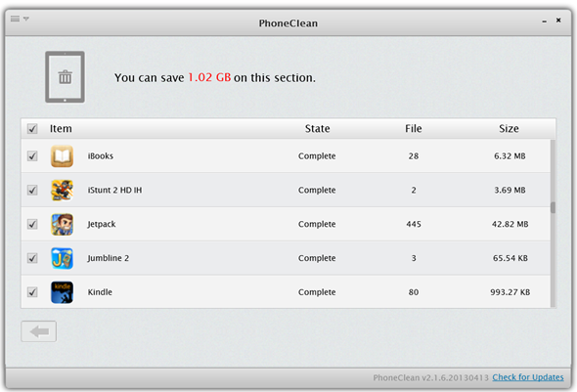
Task: Sort by the Size column header
Action: tap(509, 129)
